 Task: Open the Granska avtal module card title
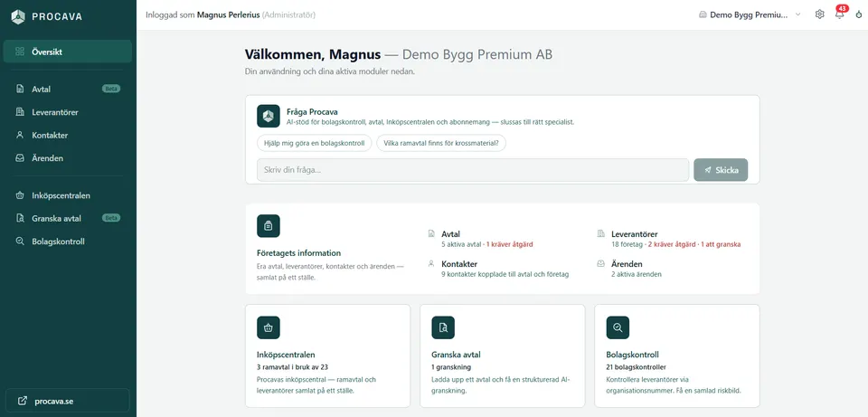point(456,355)
